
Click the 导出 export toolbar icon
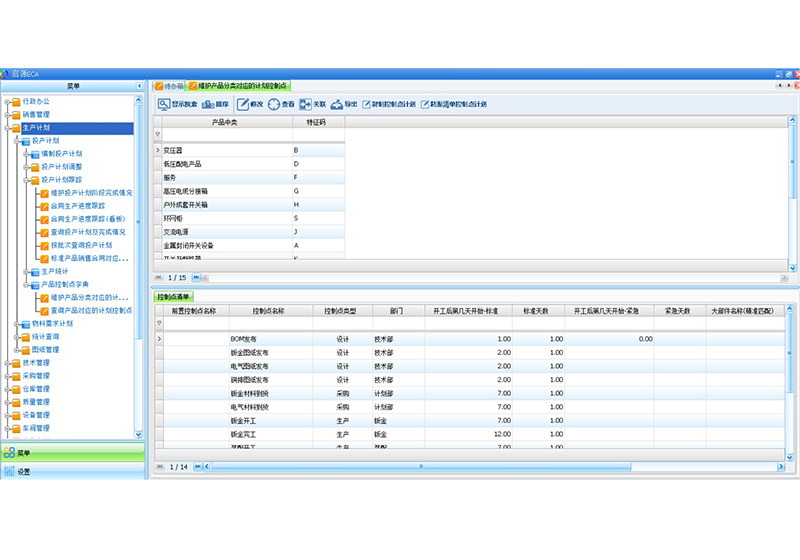coord(337,105)
